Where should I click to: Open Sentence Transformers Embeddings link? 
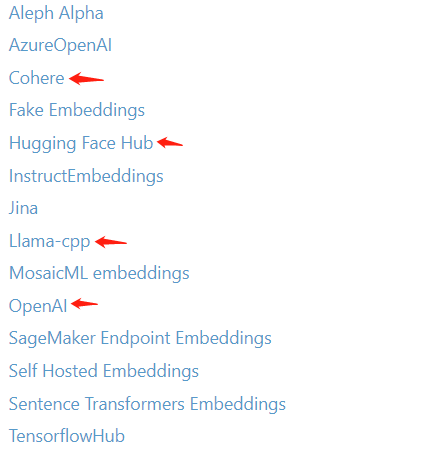(147, 404)
